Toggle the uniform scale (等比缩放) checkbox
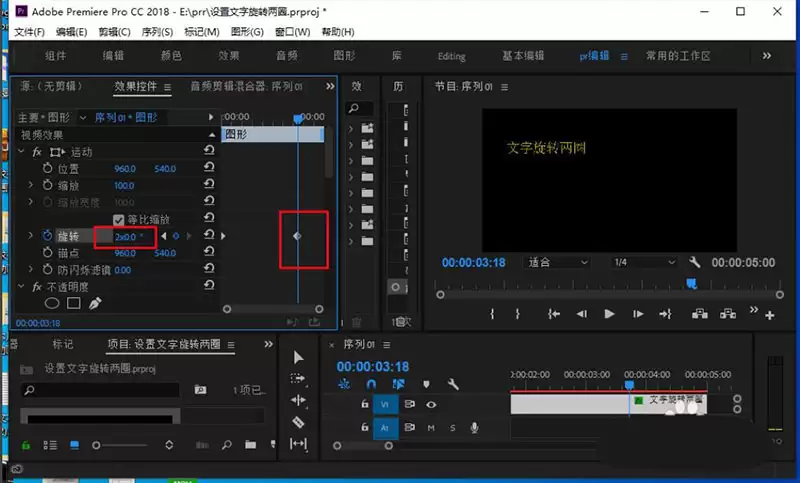This screenshot has width=800, height=483. tap(119, 220)
